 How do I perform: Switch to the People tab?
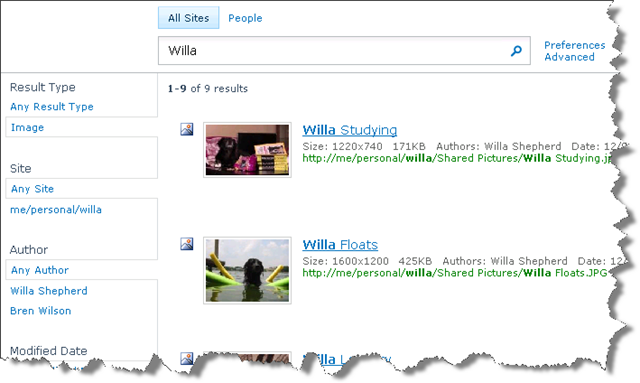pos(245,18)
